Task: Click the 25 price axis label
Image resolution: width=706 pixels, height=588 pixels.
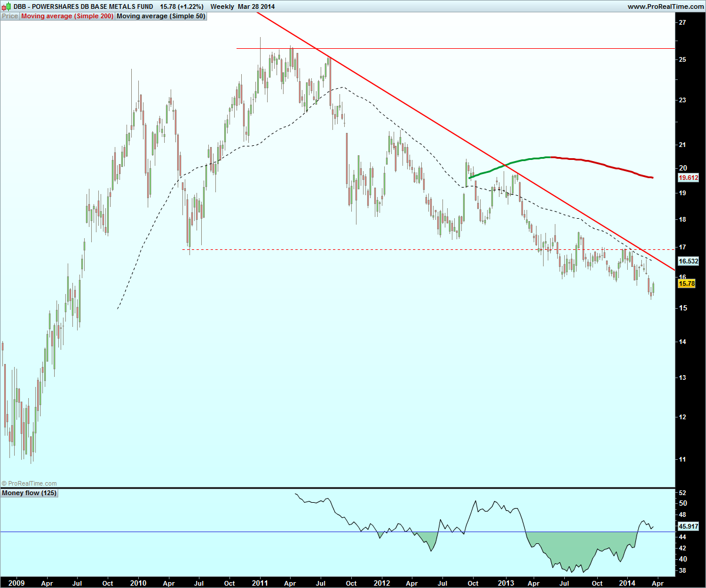Action: tap(682, 60)
